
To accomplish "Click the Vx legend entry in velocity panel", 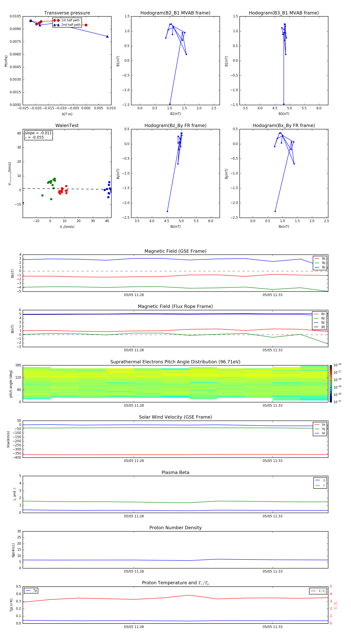I will [x=320, y=424].
